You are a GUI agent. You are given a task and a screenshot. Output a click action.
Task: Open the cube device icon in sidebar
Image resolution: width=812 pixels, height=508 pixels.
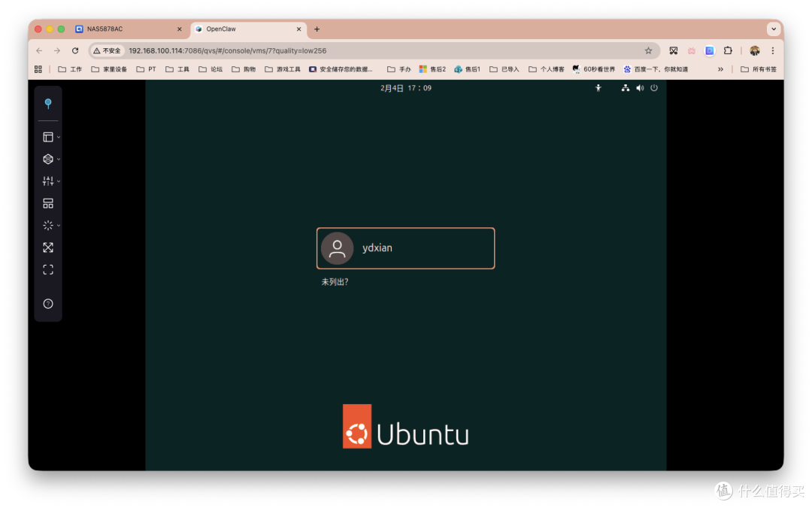tap(47, 159)
